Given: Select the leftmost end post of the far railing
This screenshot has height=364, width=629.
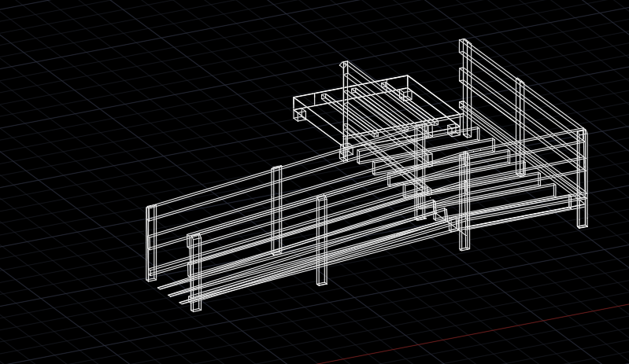Looking at the screenshot, I should click(151, 243).
